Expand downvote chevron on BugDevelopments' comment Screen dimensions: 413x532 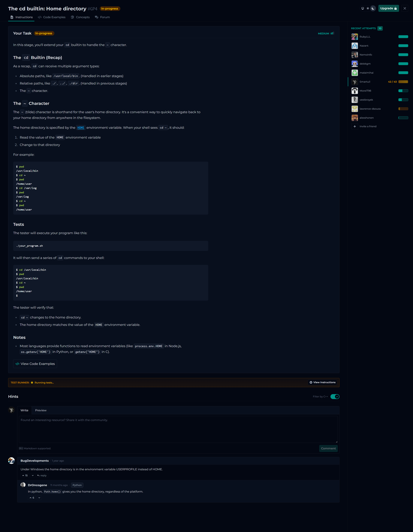33,475
